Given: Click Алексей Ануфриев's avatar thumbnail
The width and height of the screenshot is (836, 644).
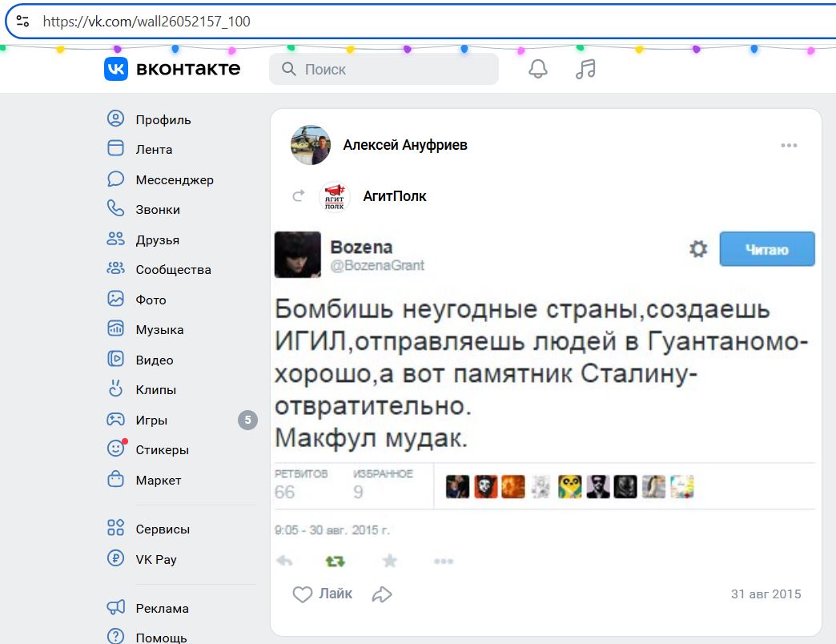Looking at the screenshot, I should [x=311, y=145].
